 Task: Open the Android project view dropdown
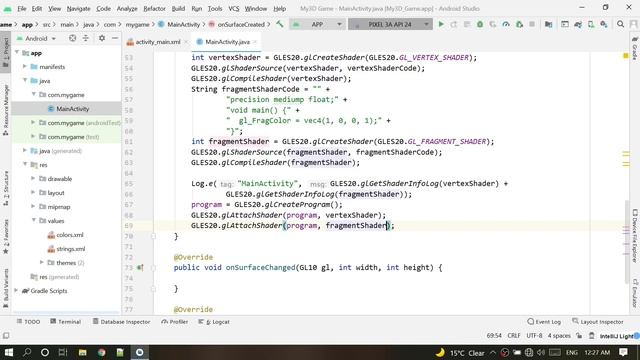[36, 38]
